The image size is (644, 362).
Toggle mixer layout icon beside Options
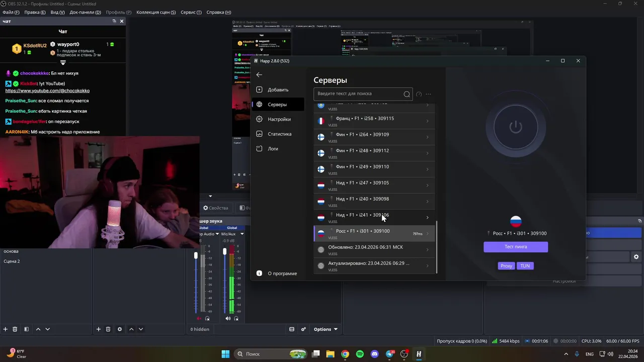point(292,329)
